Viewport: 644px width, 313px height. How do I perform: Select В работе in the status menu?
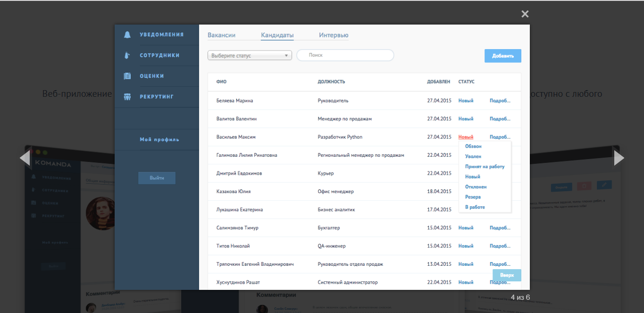[x=475, y=207]
